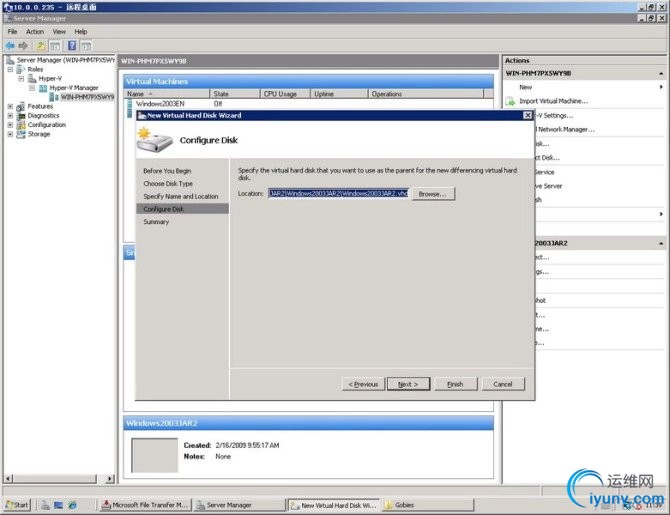Expand the Configuration tree node
The width and height of the screenshot is (670, 515).
[10, 125]
